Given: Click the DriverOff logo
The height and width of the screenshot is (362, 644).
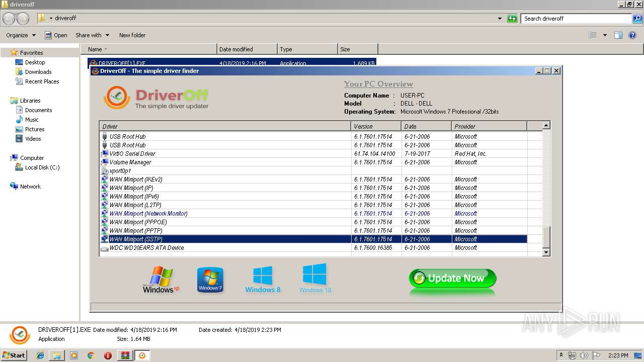Looking at the screenshot, I should [156, 97].
